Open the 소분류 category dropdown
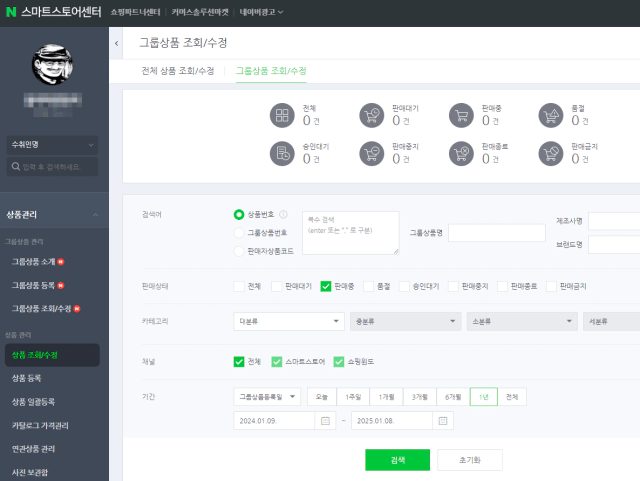Screen dimensions: 640x481 click(x=522, y=321)
